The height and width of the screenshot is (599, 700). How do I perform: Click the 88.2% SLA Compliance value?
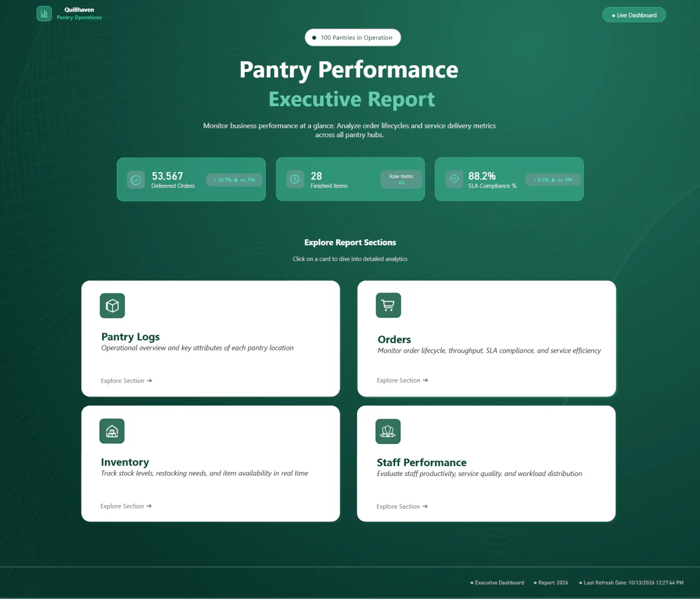(x=482, y=176)
